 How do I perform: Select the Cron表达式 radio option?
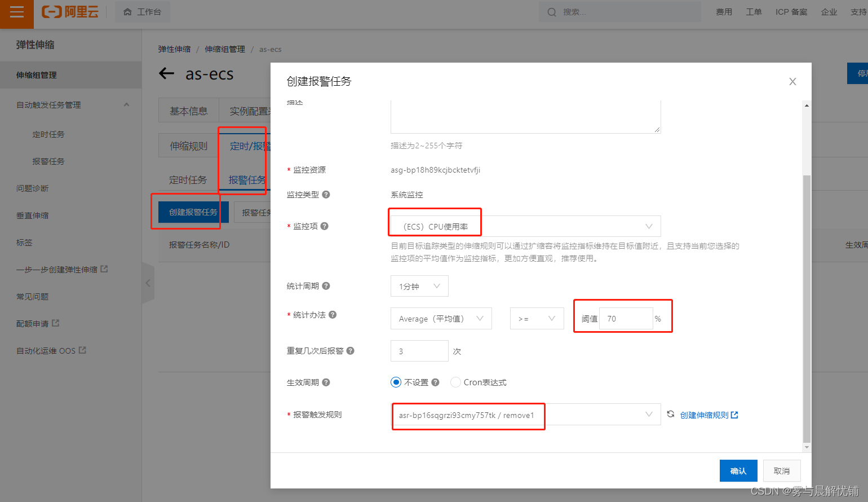[x=455, y=382]
